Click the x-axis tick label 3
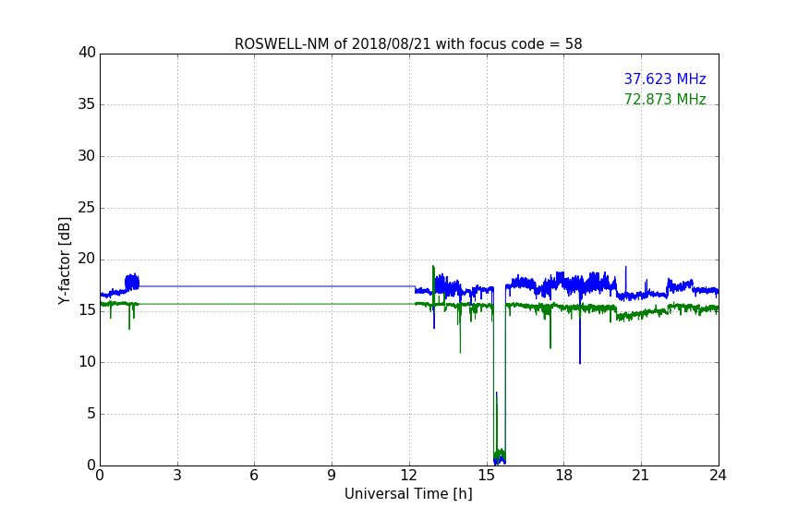Viewport: 798px width, 532px height. coord(177,476)
